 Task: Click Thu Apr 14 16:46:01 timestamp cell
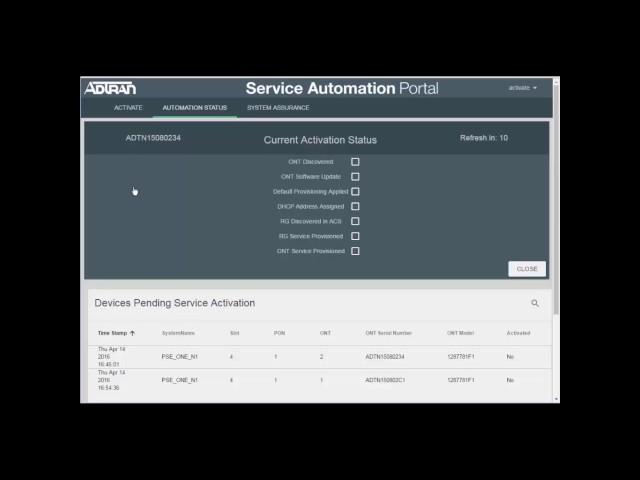coord(111,357)
